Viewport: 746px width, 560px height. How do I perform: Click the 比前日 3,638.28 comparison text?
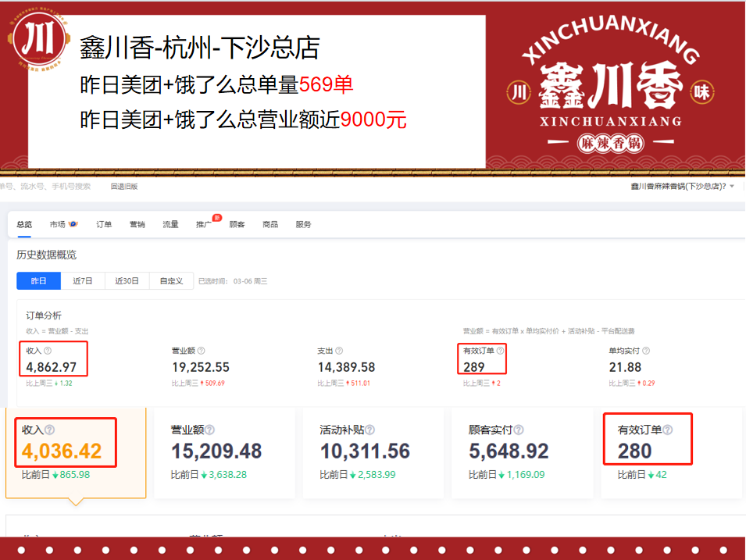tap(209, 475)
